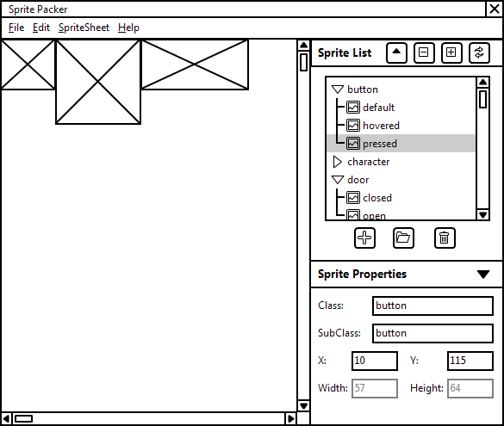This screenshot has width=504, height=426.
Task: Click the move-up arrow button in Sprite List
Action: point(396,52)
